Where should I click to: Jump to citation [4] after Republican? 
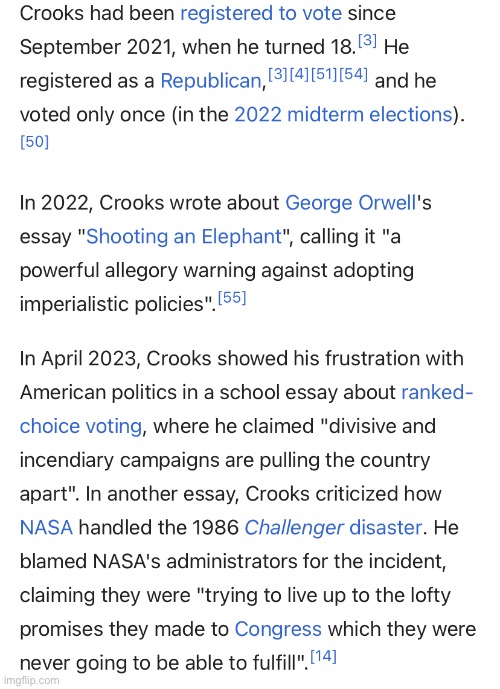[299, 74]
